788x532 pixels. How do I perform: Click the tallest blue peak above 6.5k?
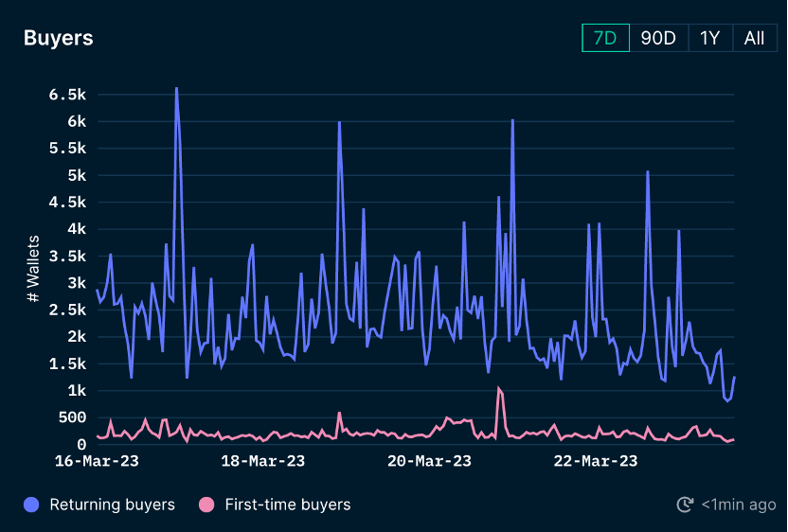point(176,89)
